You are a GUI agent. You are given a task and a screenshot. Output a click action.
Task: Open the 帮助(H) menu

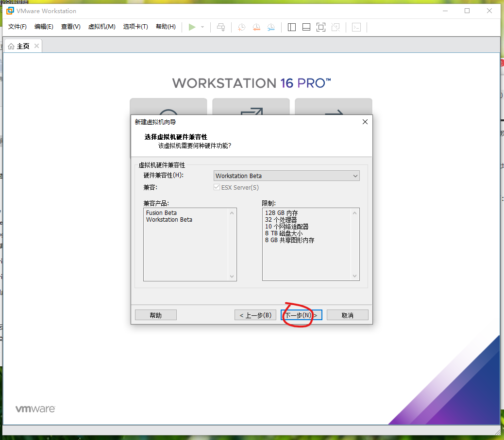pos(166,27)
